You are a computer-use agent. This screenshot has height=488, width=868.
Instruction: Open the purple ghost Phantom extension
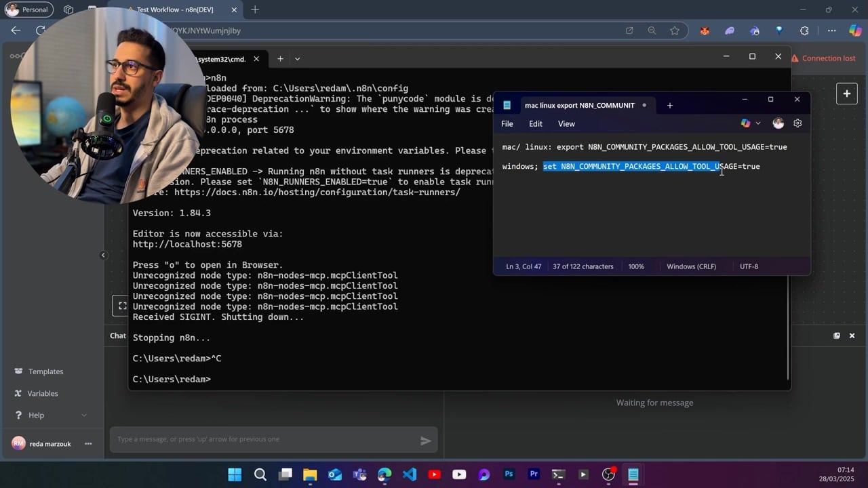(730, 30)
